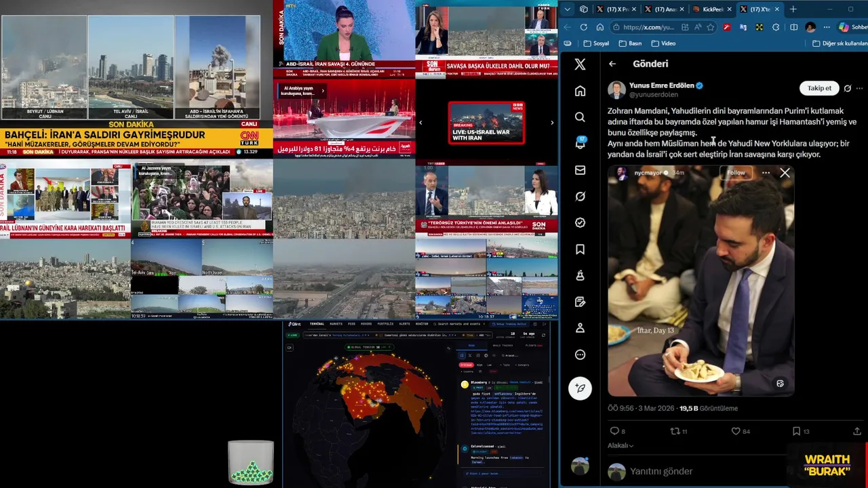Expand the Category dropdown in Glint feed

[521, 365]
